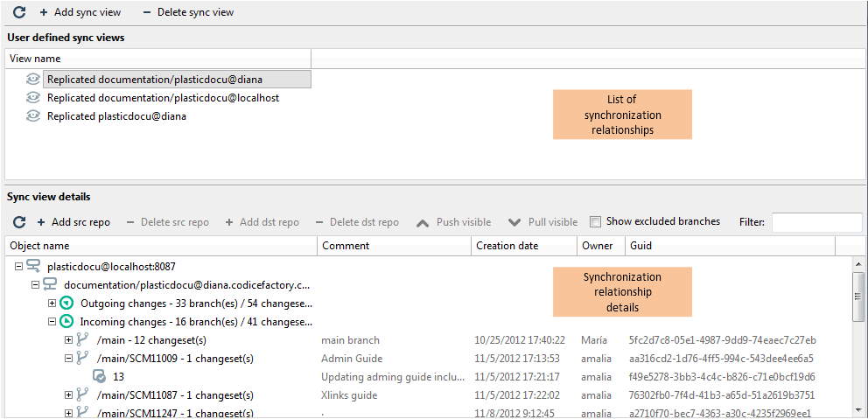The width and height of the screenshot is (868, 419).
Task: Click Pull visible button
Action: coord(543,222)
